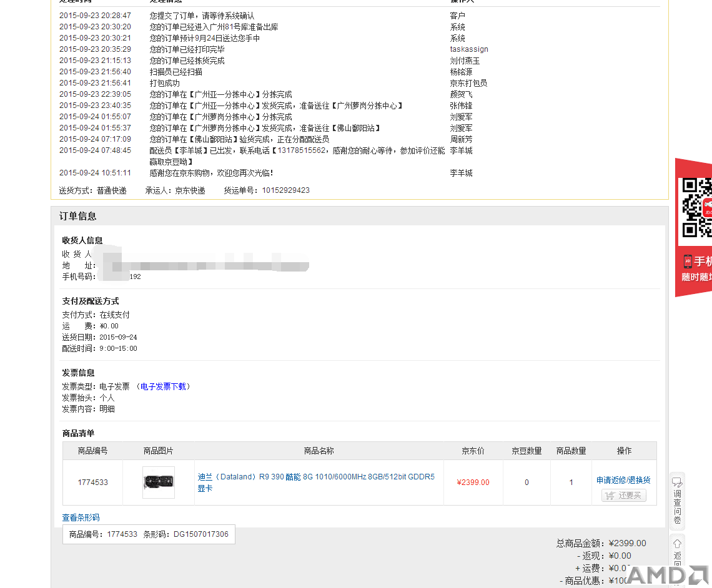Click the 京豆数量 column header

(x=527, y=451)
